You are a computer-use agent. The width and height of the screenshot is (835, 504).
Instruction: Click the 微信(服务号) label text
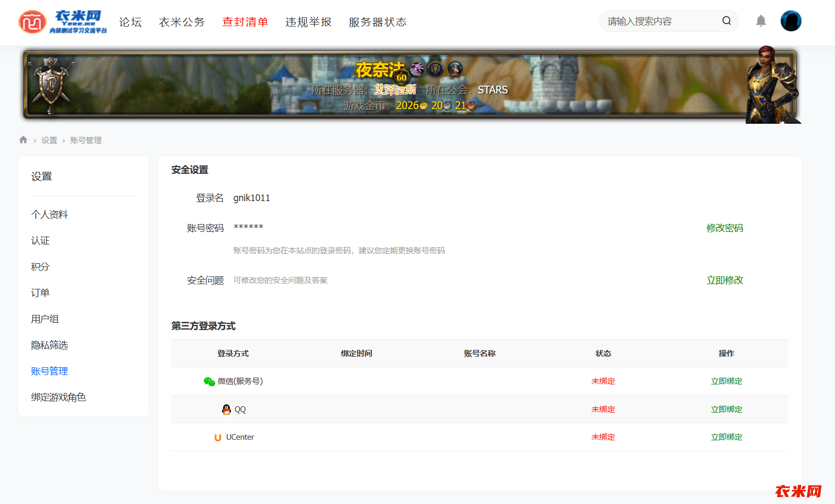click(240, 381)
